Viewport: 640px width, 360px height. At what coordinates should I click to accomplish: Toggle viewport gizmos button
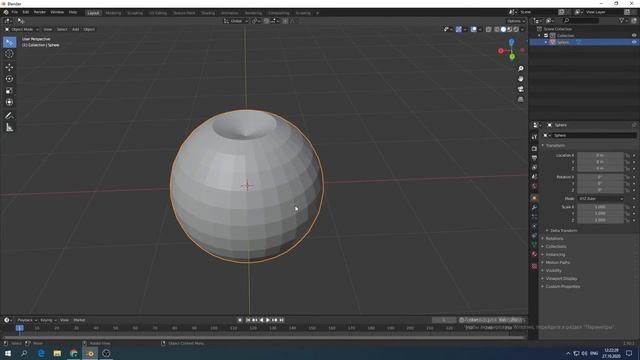[x=459, y=29]
